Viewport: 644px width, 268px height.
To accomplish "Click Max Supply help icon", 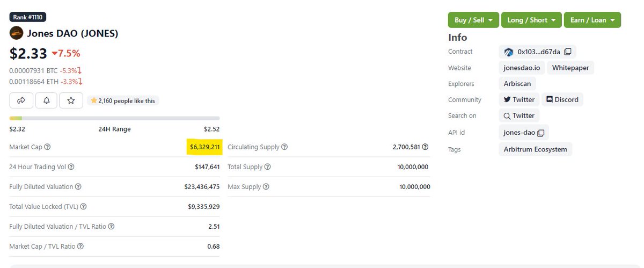I will coord(266,187).
